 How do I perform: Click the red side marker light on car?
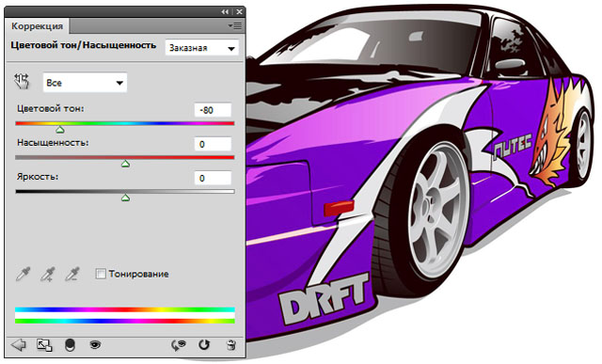[x=339, y=208]
